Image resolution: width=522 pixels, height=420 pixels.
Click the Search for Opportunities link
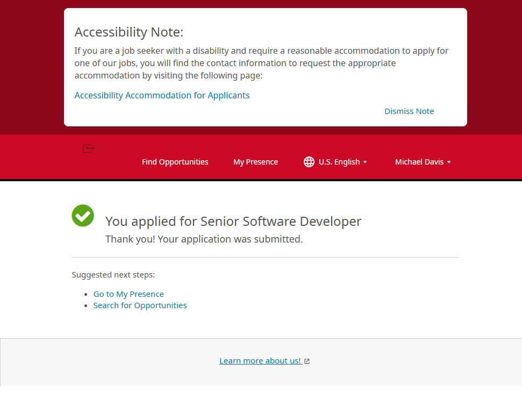click(140, 305)
